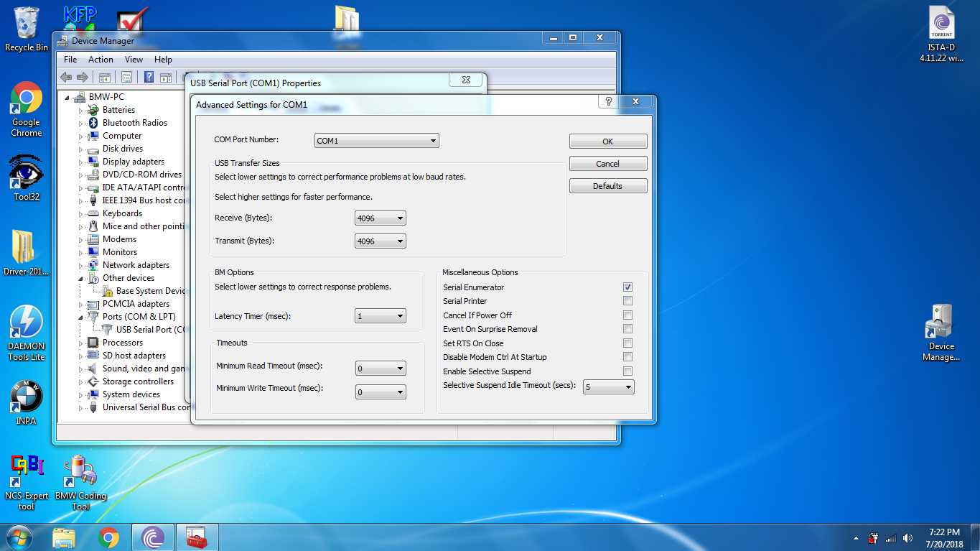Click Cancel in Advanced Settings dialog
The image size is (980, 551).
(608, 164)
